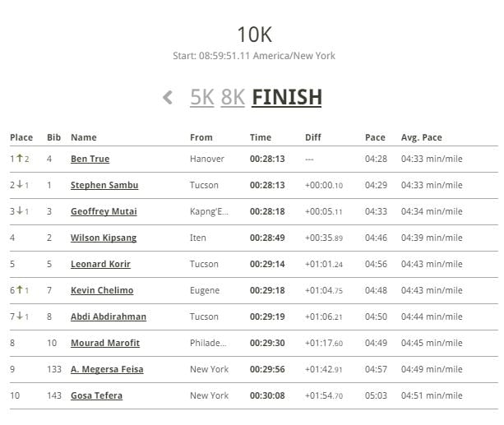Open Gosa Tefera's result page
Screen dimensions: 504x425
point(96,395)
